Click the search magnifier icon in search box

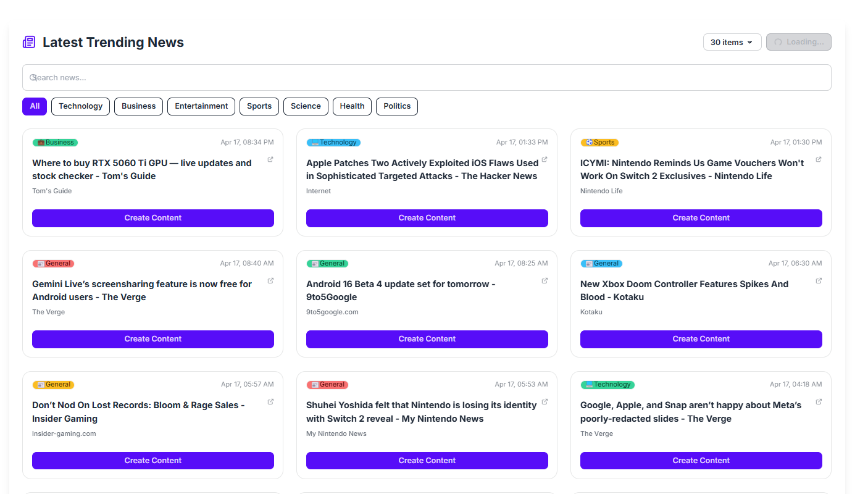[33, 78]
